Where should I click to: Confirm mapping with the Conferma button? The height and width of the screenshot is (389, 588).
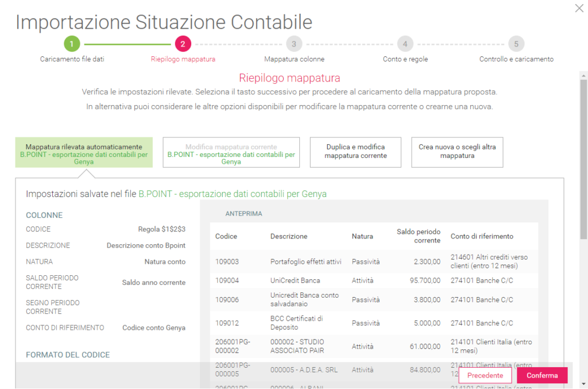coord(542,375)
